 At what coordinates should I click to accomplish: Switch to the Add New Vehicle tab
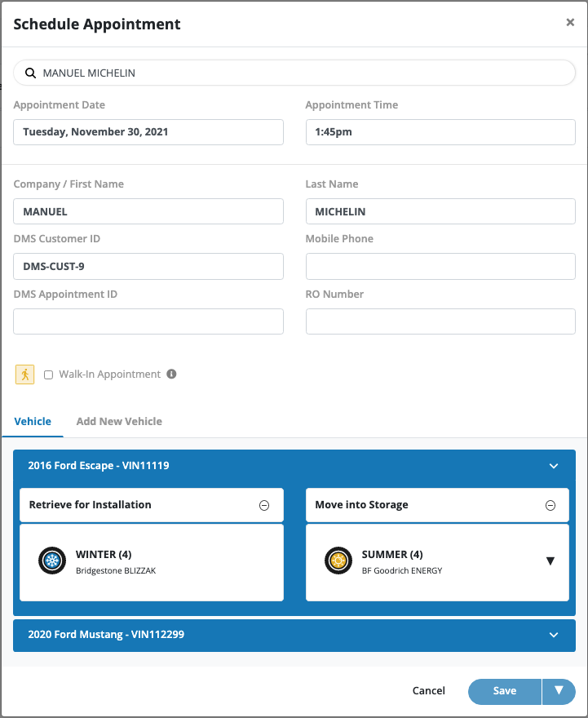point(119,421)
